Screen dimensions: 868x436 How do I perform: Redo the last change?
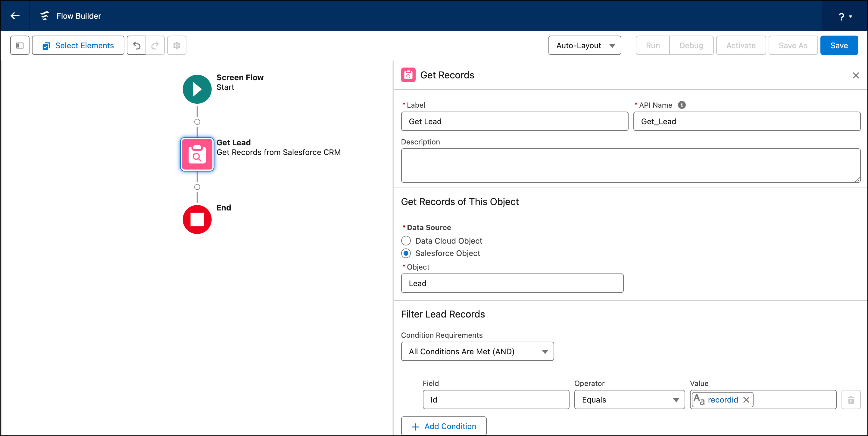pos(155,45)
